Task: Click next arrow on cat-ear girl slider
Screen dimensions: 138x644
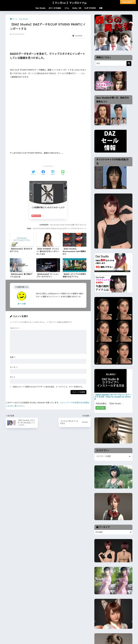Action: (132, 621)
